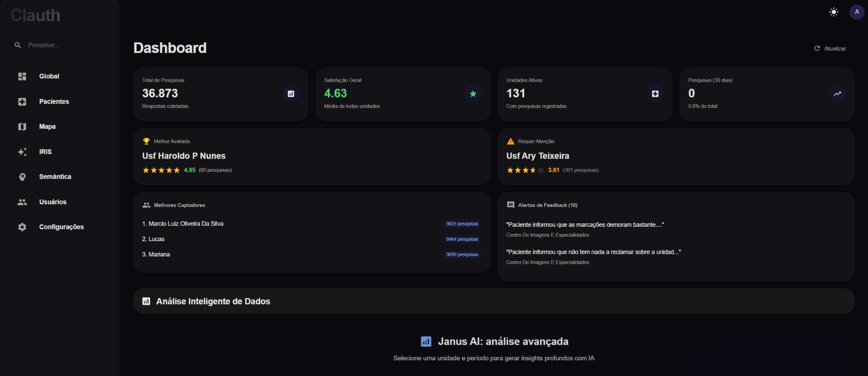Click the trophy icon beside Melhor Avaliada

(x=147, y=141)
